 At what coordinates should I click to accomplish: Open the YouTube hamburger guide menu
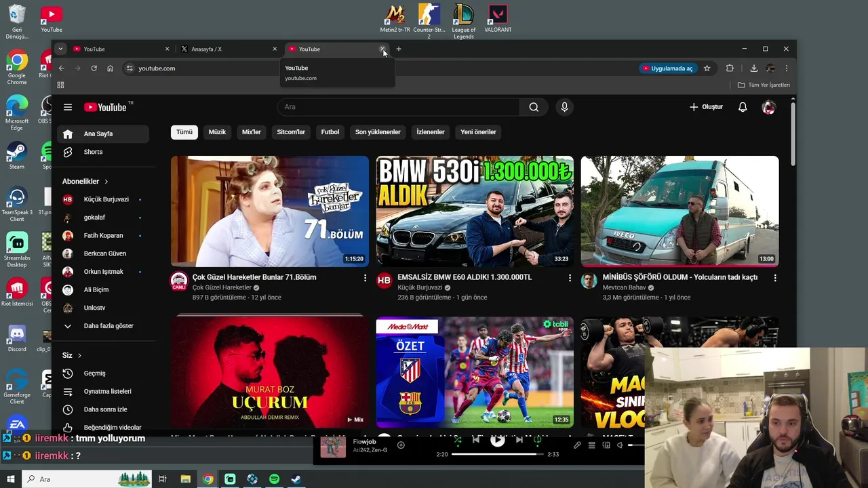68,107
